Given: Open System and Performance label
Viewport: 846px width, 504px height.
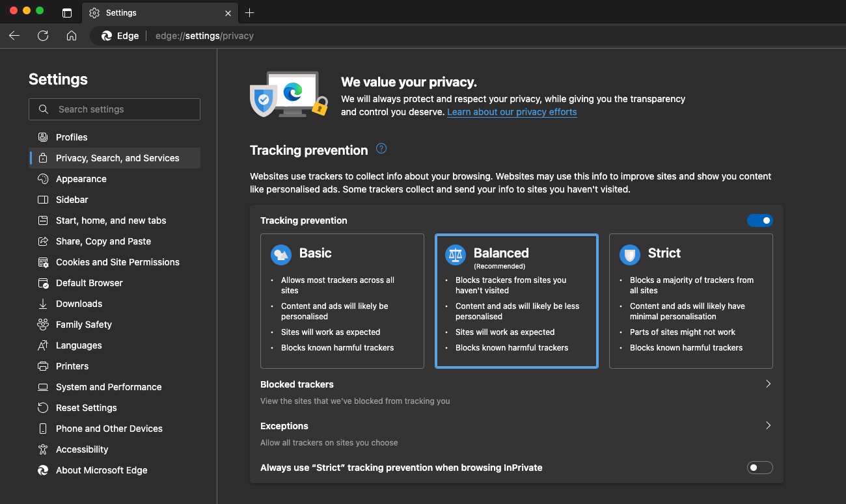Looking at the screenshot, I should point(109,387).
